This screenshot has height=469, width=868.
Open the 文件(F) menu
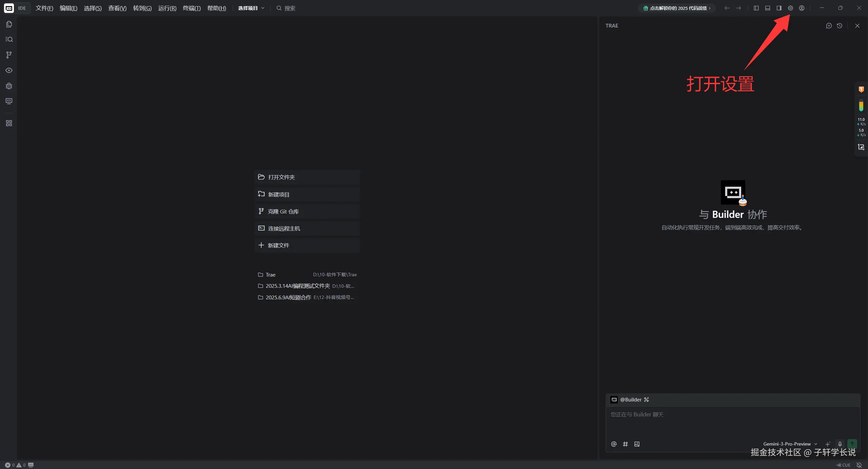click(44, 8)
